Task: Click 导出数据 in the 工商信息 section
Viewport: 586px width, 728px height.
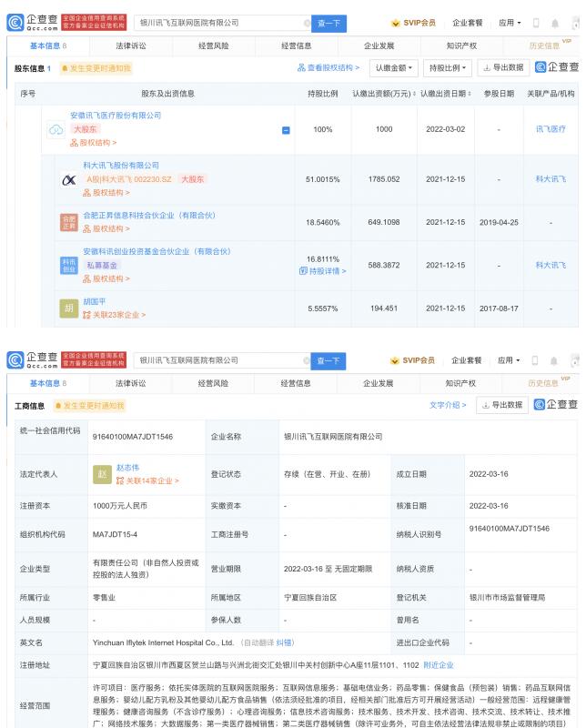Action: click(502, 405)
